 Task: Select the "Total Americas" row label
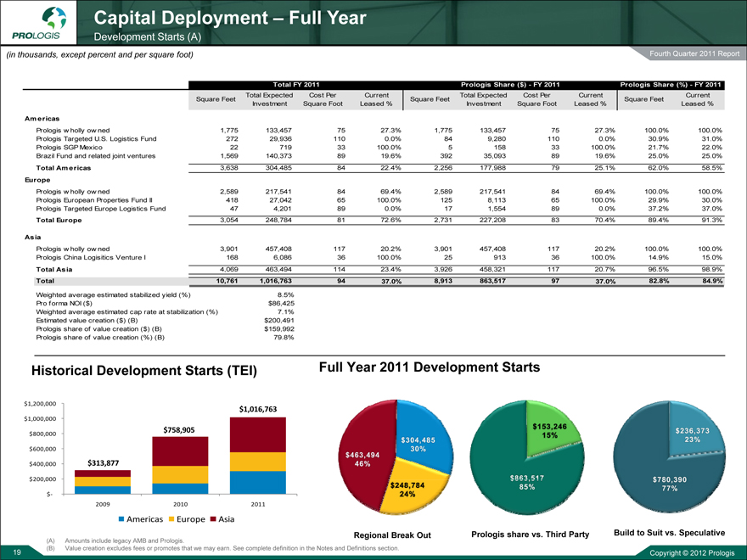click(59, 169)
